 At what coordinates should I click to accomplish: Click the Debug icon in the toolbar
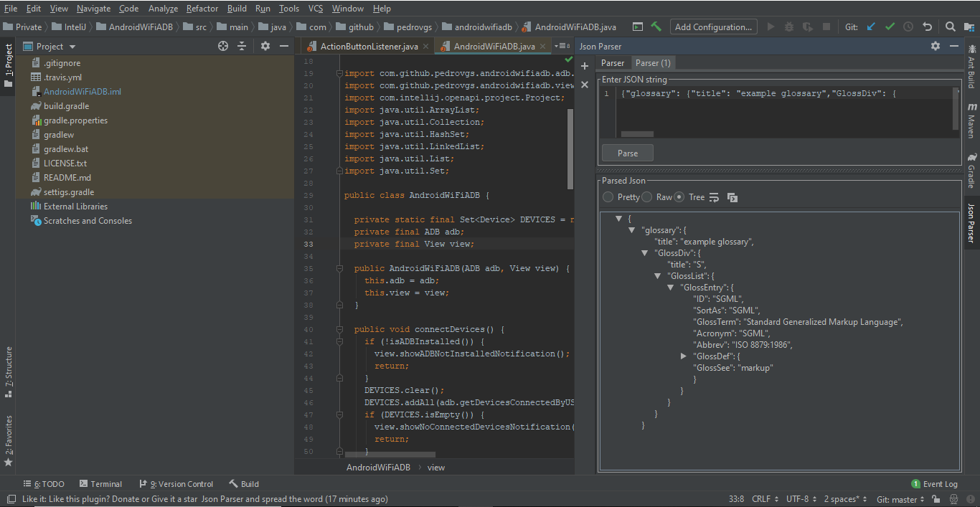pos(788,26)
